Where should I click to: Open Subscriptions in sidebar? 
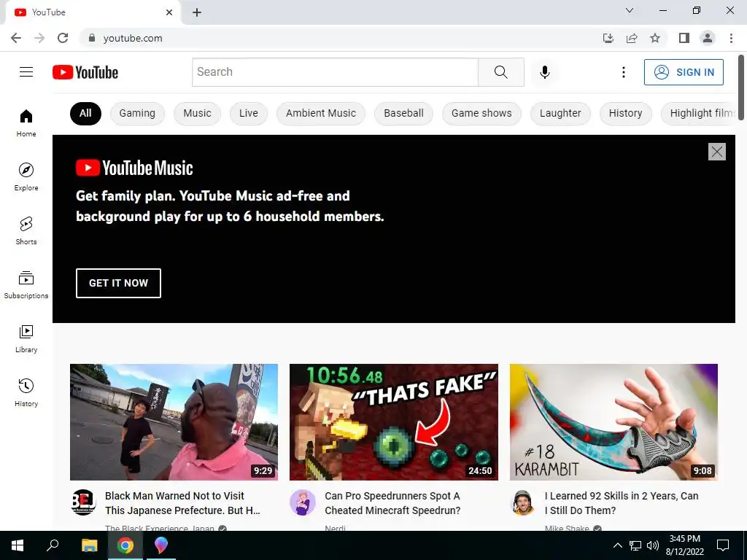click(26, 285)
